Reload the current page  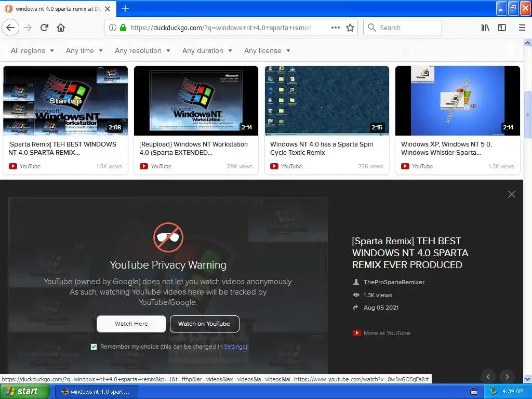click(44, 28)
